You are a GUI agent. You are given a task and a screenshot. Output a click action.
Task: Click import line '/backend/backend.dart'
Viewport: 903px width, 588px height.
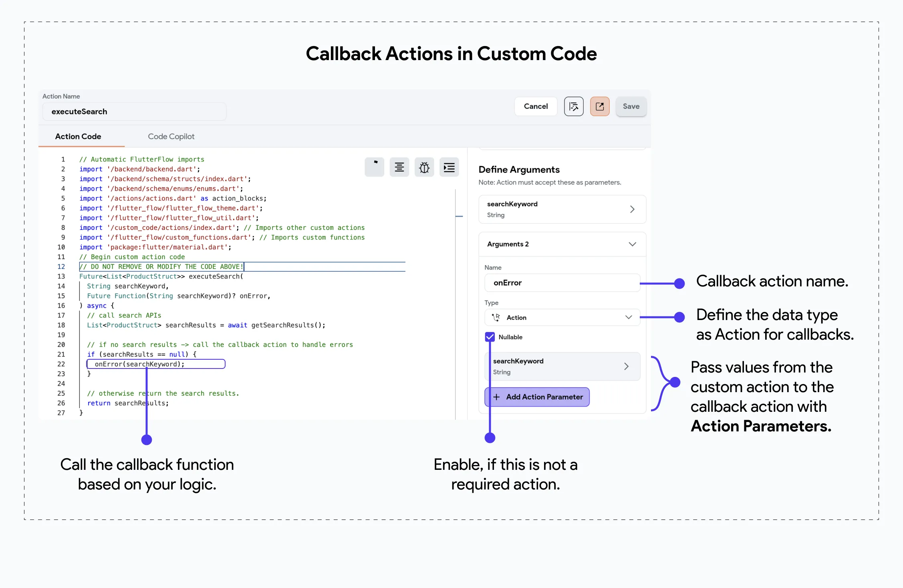click(x=139, y=169)
